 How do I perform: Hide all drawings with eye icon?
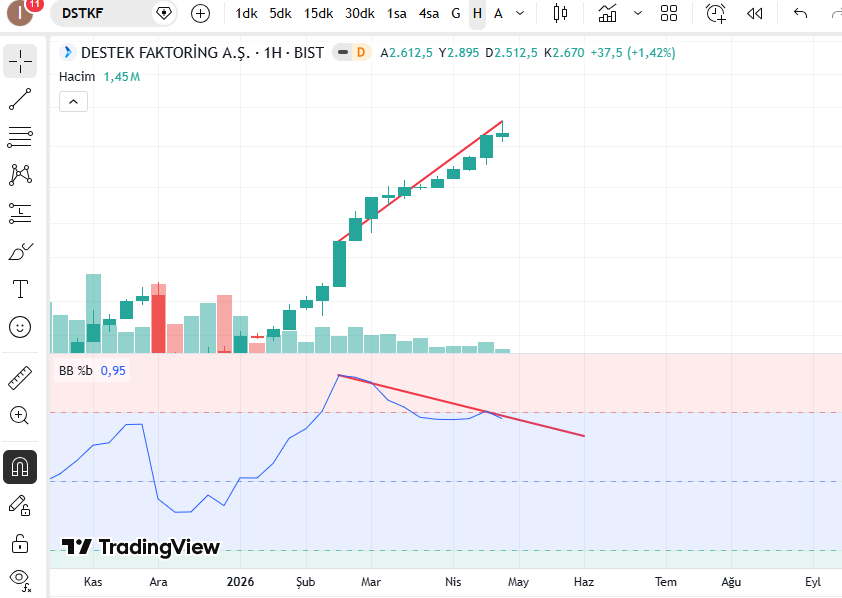click(x=20, y=580)
